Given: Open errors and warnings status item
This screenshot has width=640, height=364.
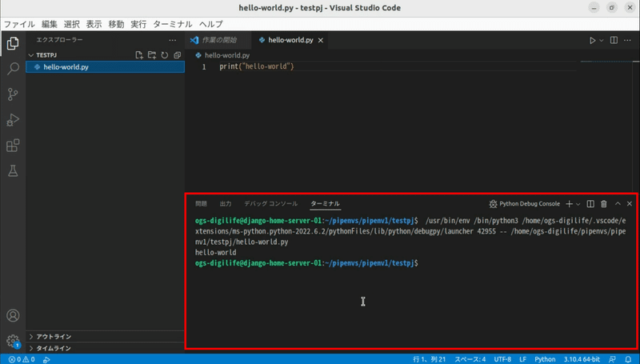Looking at the screenshot, I should click(x=22, y=359).
